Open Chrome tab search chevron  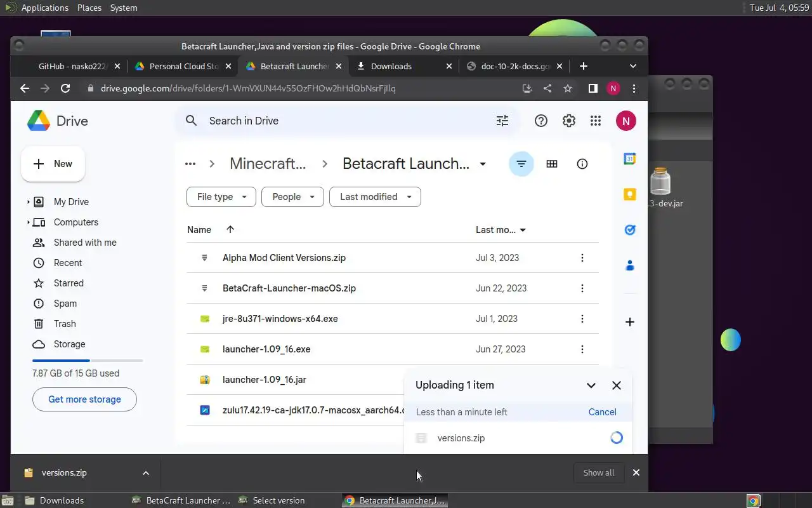(633, 66)
